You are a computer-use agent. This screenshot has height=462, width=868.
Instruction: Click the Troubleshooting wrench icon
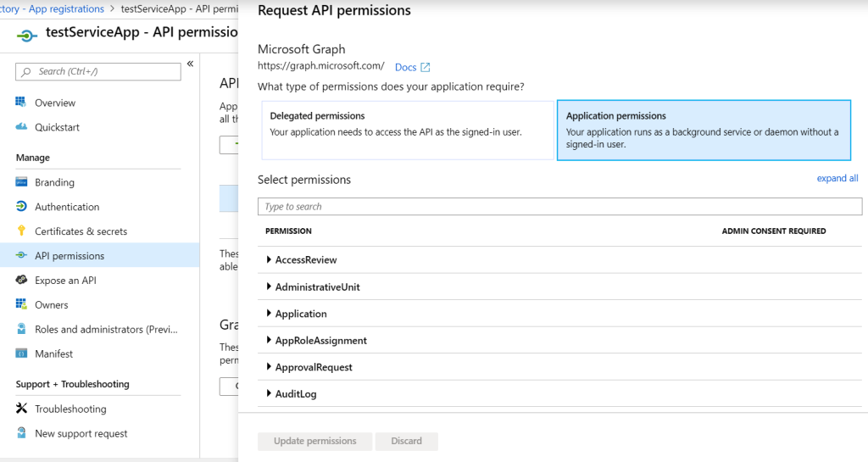[x=21, y=409]
